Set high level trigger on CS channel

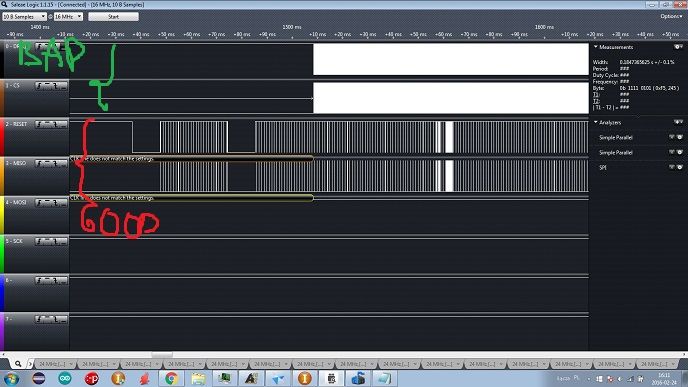(47, 86)
